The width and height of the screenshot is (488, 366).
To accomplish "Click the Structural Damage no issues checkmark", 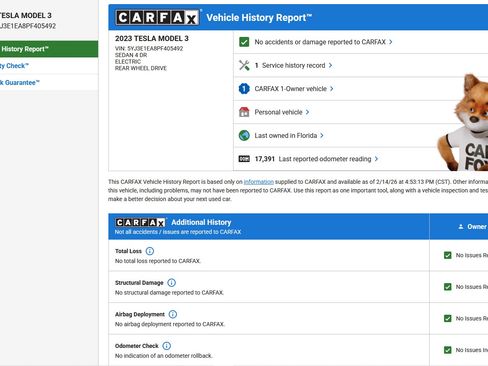I will point(448,287).
